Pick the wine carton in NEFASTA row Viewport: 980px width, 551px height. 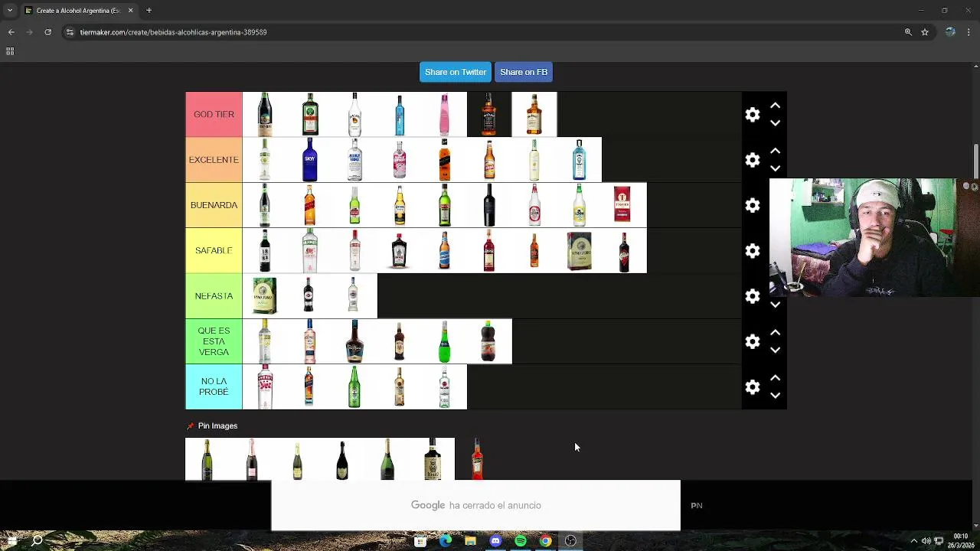click(264, 296)
